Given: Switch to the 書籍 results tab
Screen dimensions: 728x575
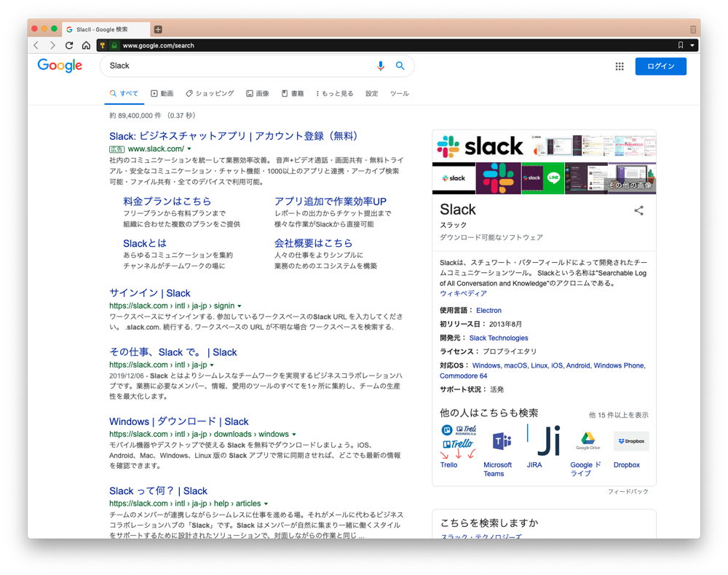Looking at the screenshot, I should (x=293, y=93).
